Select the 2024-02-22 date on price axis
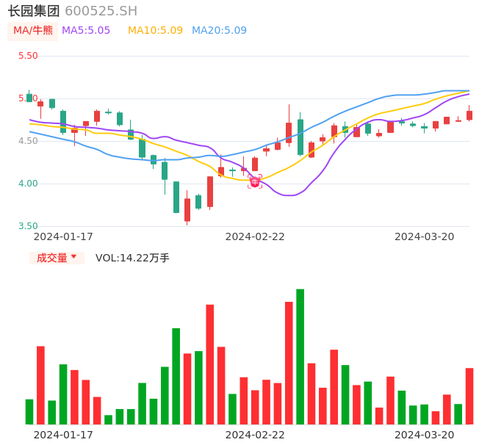This screenshot has width=504, height=445. click(x=255, y=236)
